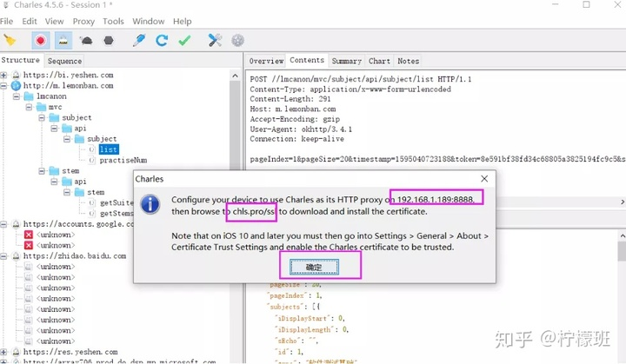626x364 pixels.
Task: Clear session with the broom icon
Action: tap(10, 40)
